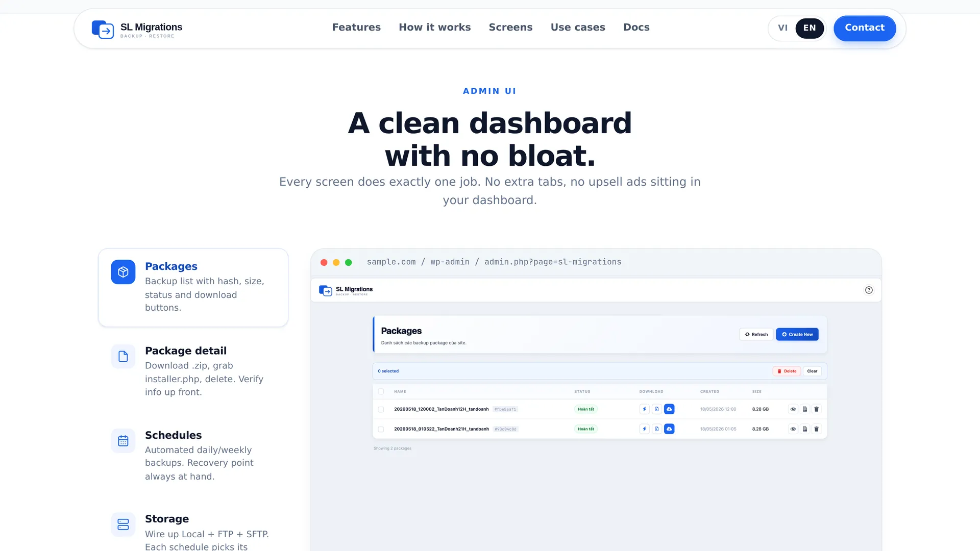Click the #93c04c8d hash tag
Image resolution: width=980 pixels, height=551 pixels.
point(505,429)
